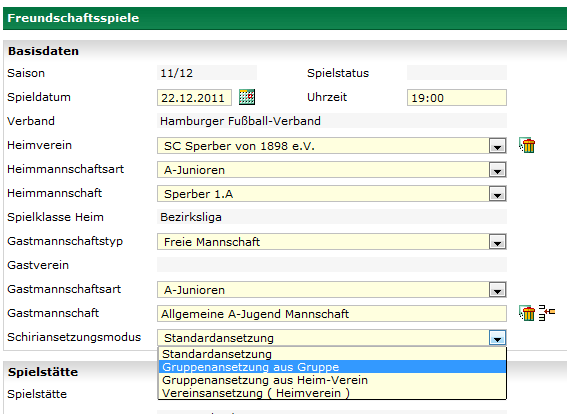Image resolution: width=567 pixels, height=414 pixels.
Task: Open the calendar picker next to Spieldatum
Action: pyautogui.click(x=247, y=97)
